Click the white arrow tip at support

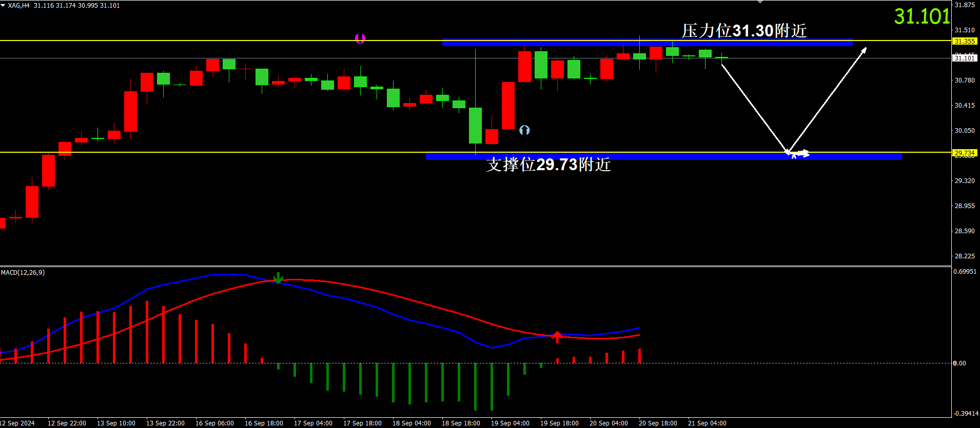tap(788, 151)
